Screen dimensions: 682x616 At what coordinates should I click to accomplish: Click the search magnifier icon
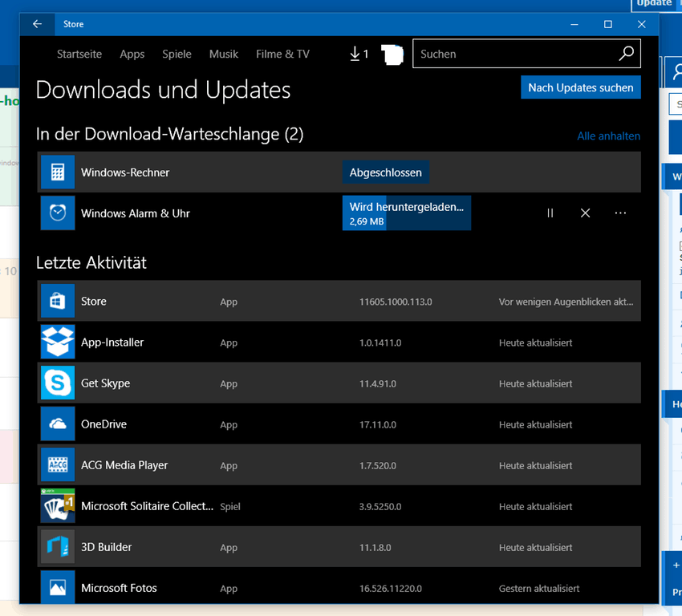coord(627,54)
